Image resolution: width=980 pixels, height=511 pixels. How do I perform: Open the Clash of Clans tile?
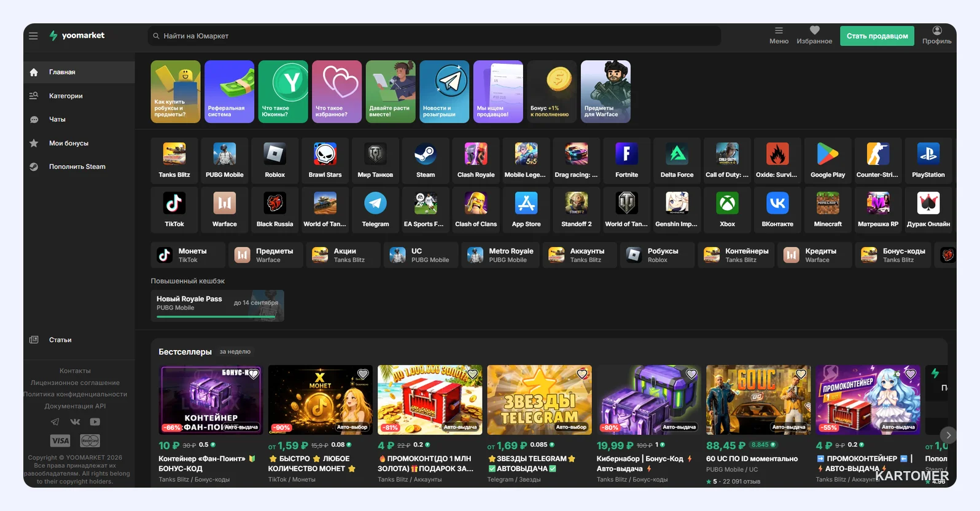pos(476,209)
